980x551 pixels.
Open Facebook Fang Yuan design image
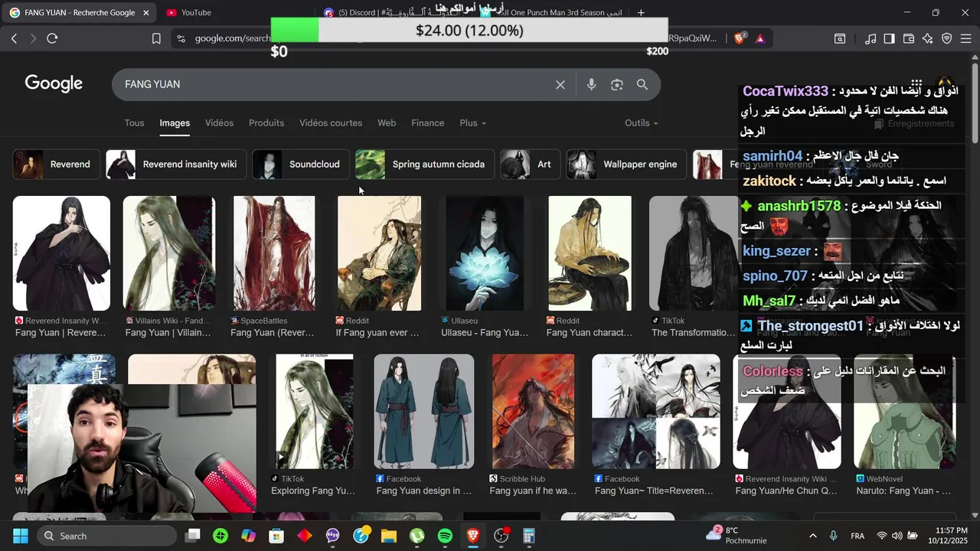coord(424,411)
